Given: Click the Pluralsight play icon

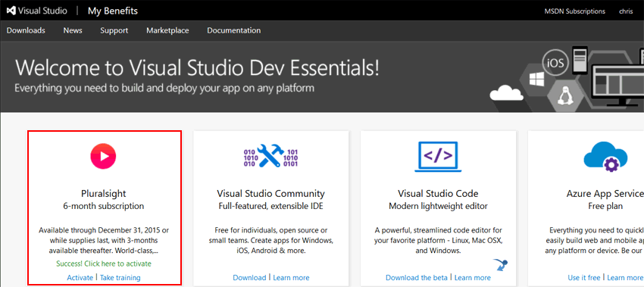Looking at the screenshot, I should tap(104, 156).
